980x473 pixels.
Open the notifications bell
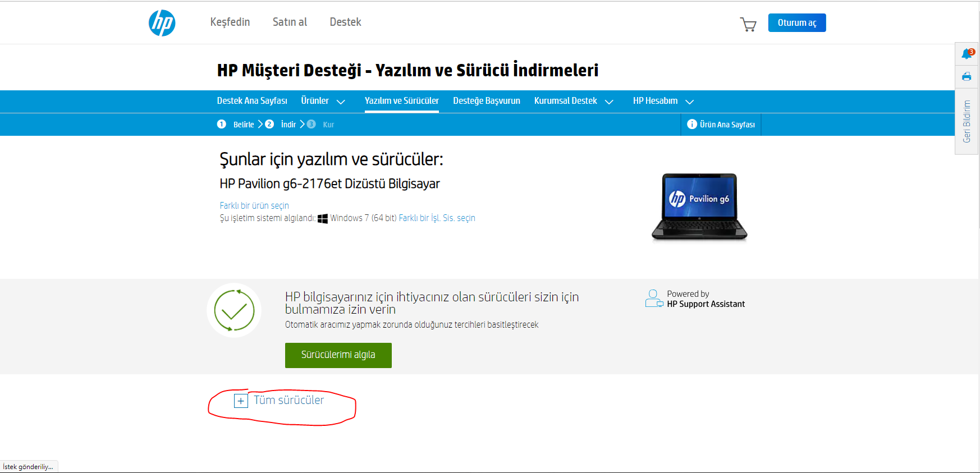pyautogui.click(x=967, y=54)
